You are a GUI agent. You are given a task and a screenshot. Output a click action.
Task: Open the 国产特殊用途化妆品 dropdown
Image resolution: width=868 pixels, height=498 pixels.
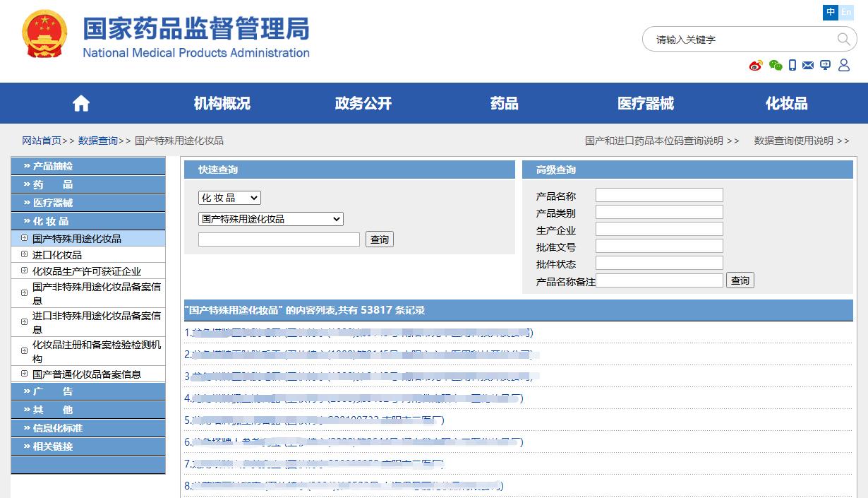(270, 219)
